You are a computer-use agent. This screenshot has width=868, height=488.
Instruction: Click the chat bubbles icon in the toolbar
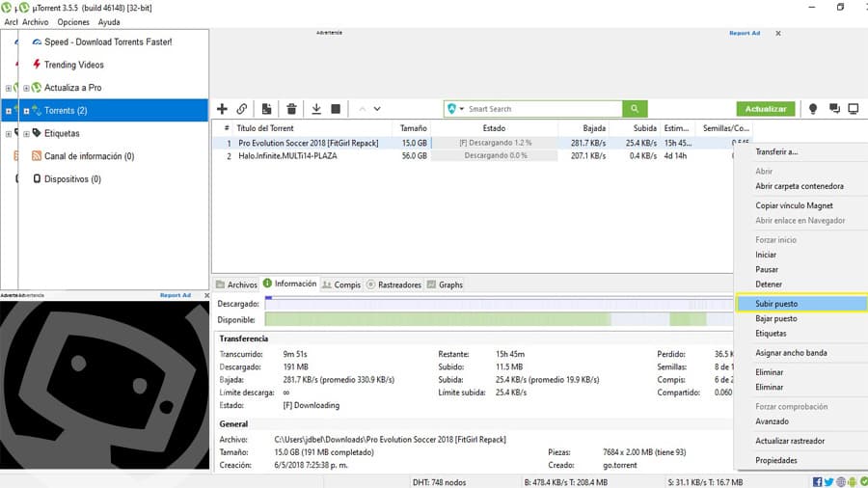point(834,108)
